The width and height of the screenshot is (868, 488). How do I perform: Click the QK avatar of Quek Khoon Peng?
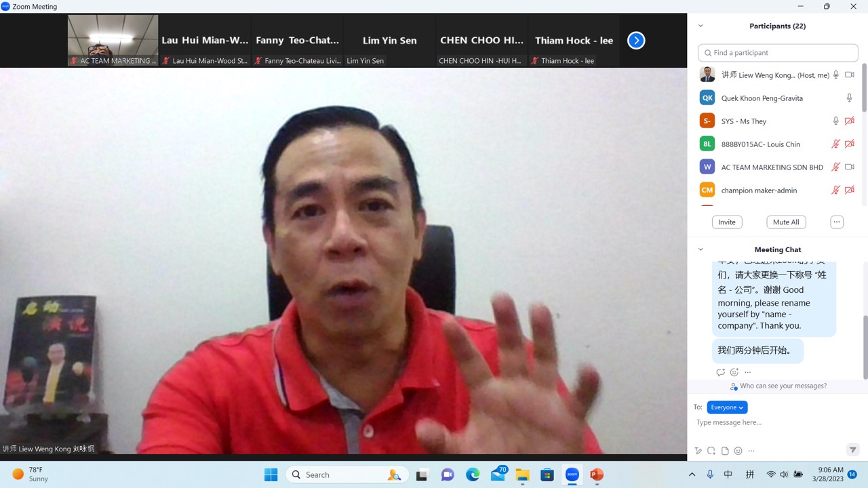coord(707,98)
